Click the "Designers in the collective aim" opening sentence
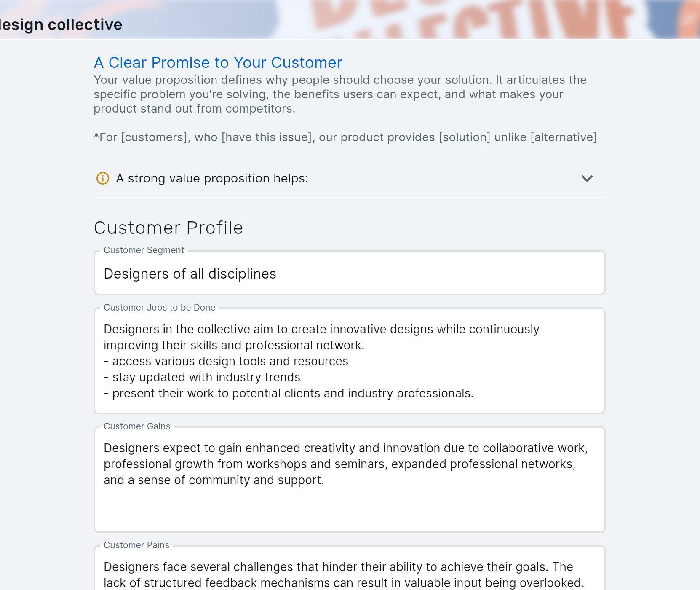Viewport: 700px width, 590px height. click(x=321, y=329)
